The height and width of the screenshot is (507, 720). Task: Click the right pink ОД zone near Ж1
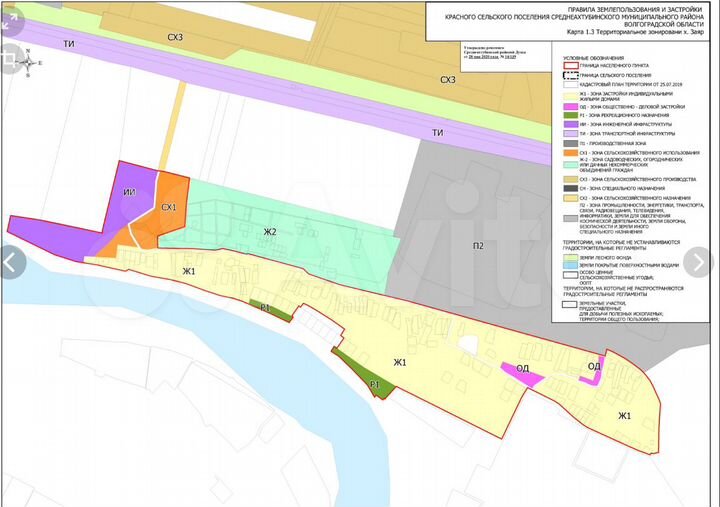tap(594, 367)
